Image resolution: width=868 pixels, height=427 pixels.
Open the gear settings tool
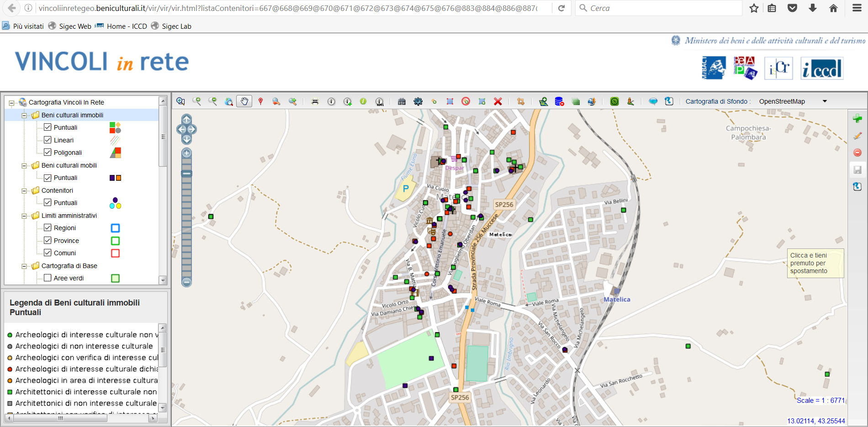(x=418, y=101)
